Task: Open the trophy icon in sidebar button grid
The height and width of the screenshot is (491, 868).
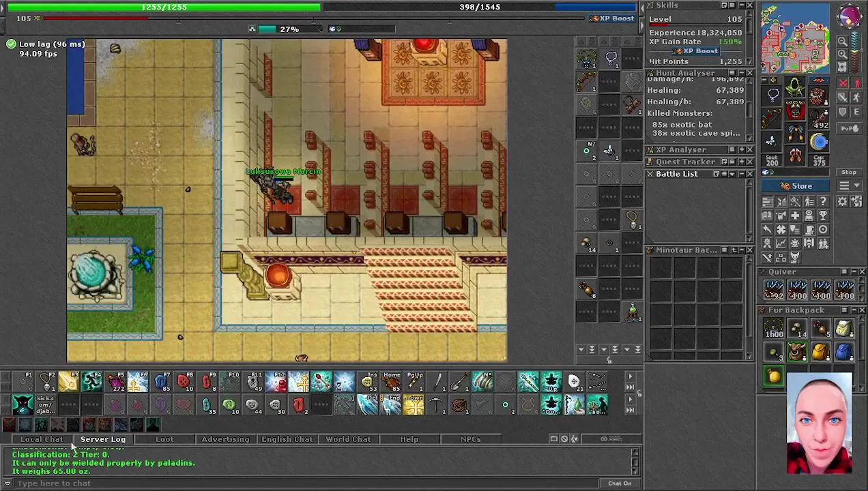Action: 823,216
